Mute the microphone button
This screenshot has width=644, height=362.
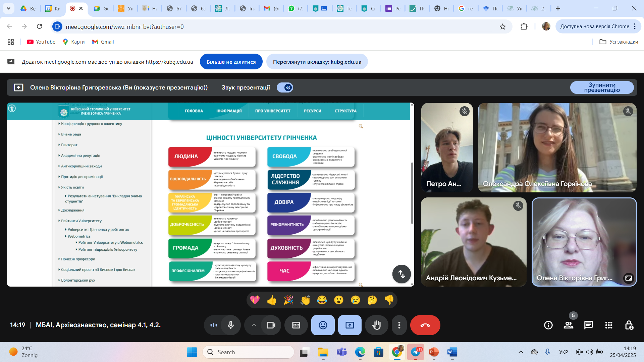[231, 325]
